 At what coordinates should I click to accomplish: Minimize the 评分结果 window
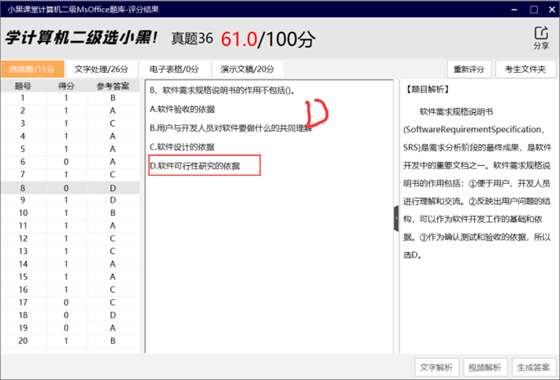pyautogui.click(x=514, y=9)
